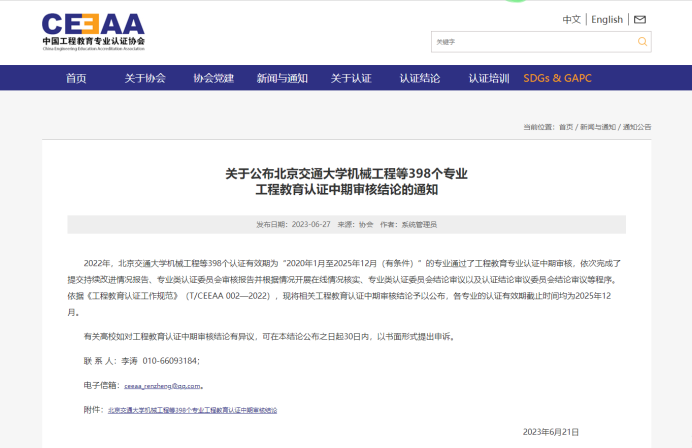This screenshot has height=448, width=692.
Task: Click the envelope mail icon
Action: click(x=640, y=19)
